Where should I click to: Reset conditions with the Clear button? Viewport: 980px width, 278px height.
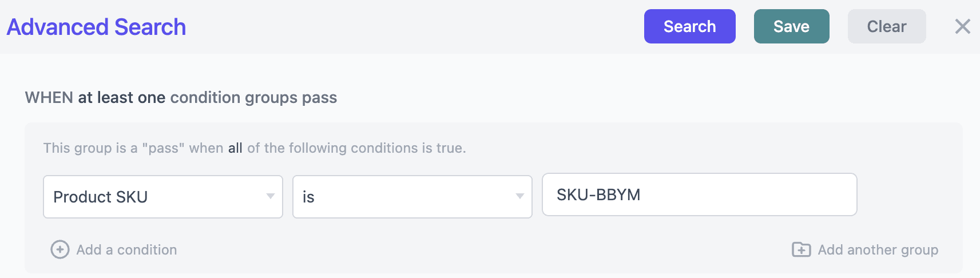click(886, 26)
